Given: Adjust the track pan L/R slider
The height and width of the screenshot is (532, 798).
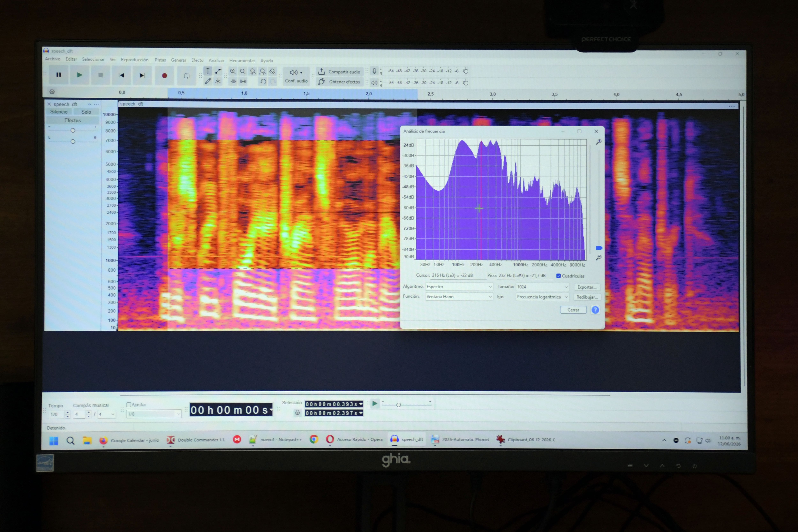Looking at the screenshot, I should tap(73, 141).
